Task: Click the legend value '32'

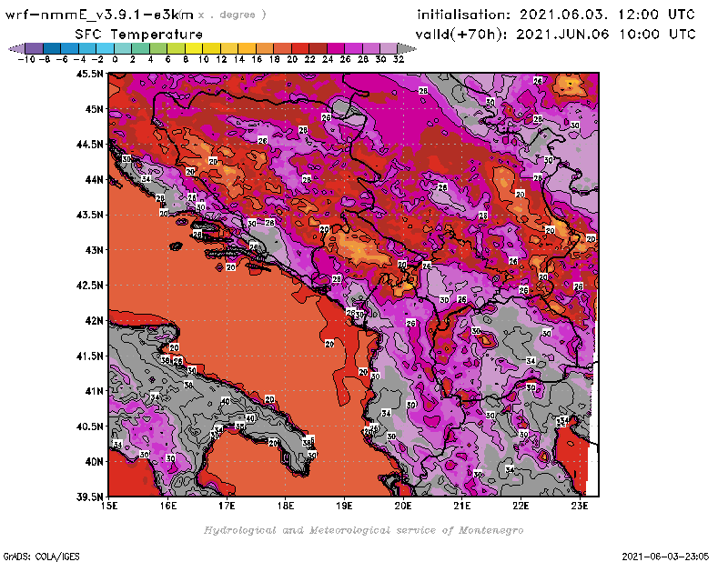Action: click(399, 59)
